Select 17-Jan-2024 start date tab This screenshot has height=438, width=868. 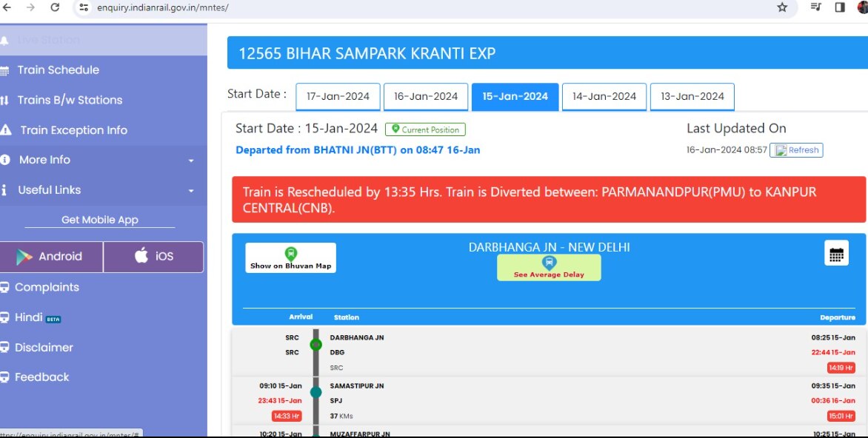click(338, 96)
